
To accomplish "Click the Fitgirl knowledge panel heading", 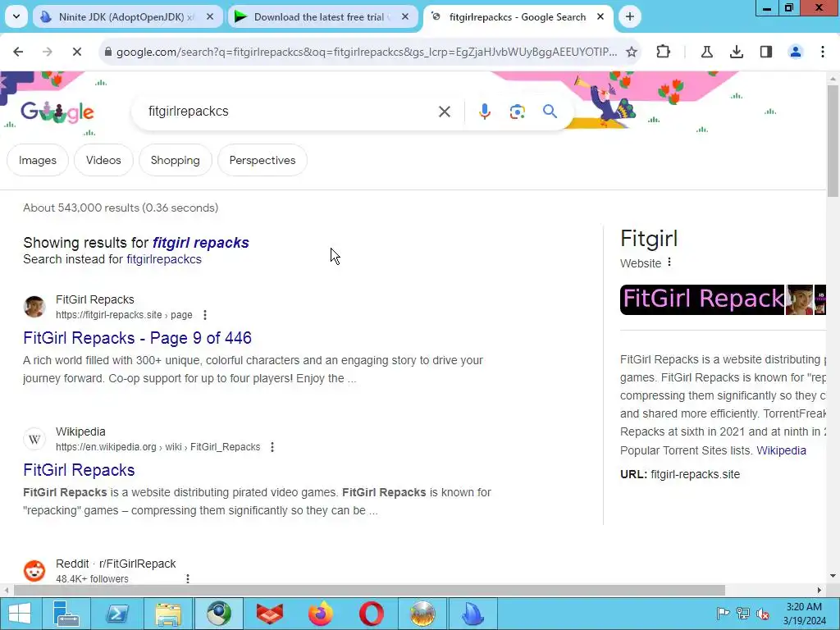I will click(649, 239).
